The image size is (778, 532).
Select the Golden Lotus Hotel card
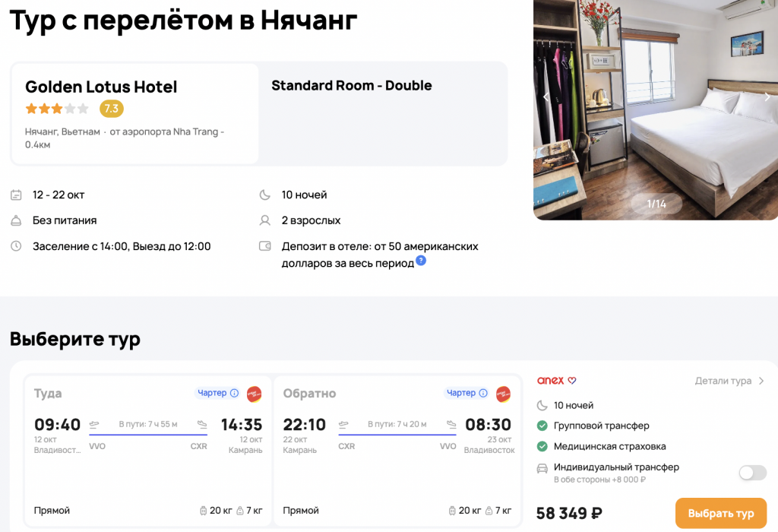coord(134,114)
